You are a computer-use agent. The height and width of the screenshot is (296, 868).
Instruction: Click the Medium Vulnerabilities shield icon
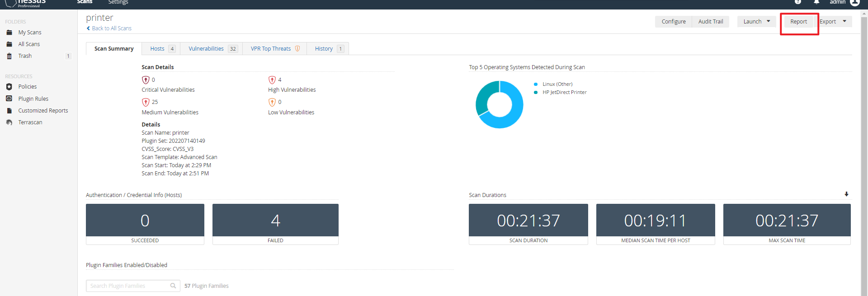click(146, 102)
